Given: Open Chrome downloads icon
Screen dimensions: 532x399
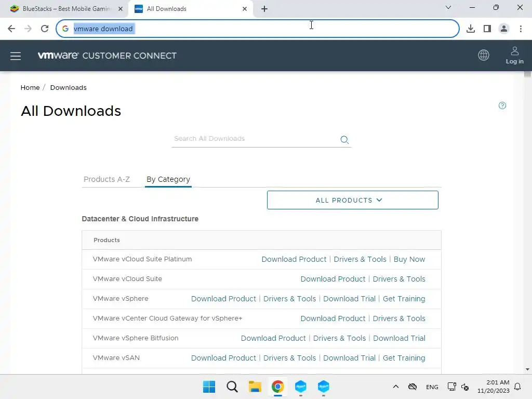Looking at the screenshot, I should coord(470,29).
